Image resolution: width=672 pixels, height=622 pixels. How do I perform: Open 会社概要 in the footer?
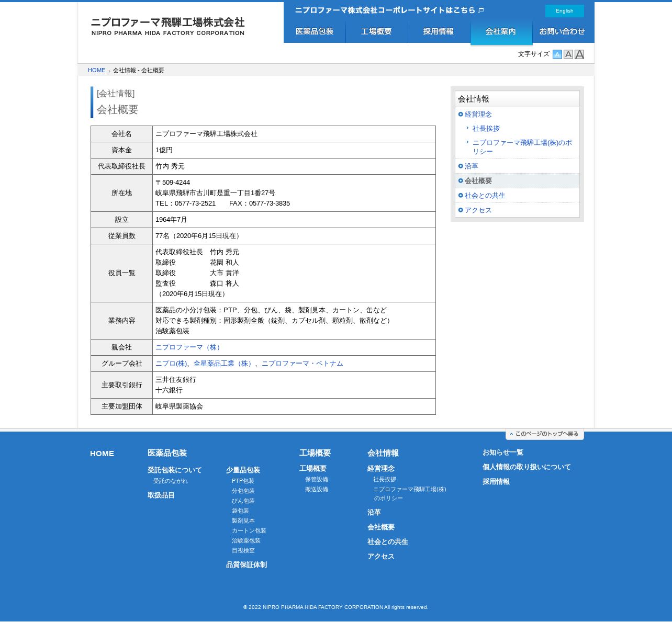tap(381, 527)
